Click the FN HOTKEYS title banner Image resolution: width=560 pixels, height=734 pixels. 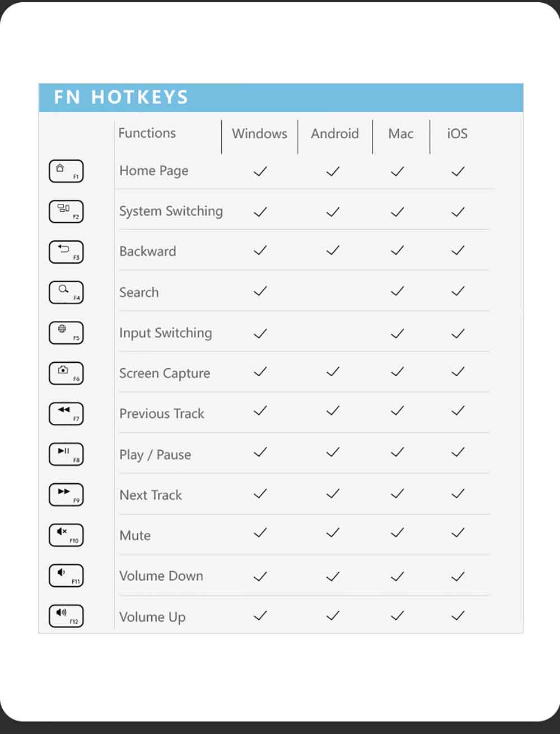[x=281, y=97]
